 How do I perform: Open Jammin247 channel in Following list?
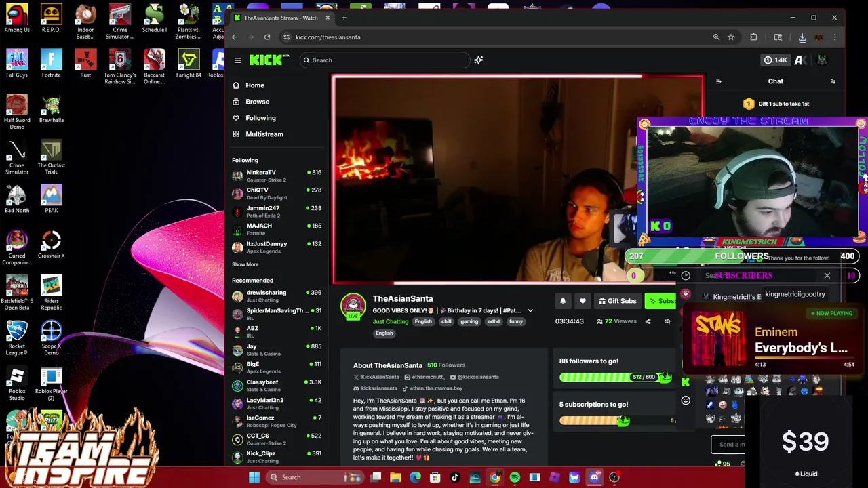coord(277,211)
